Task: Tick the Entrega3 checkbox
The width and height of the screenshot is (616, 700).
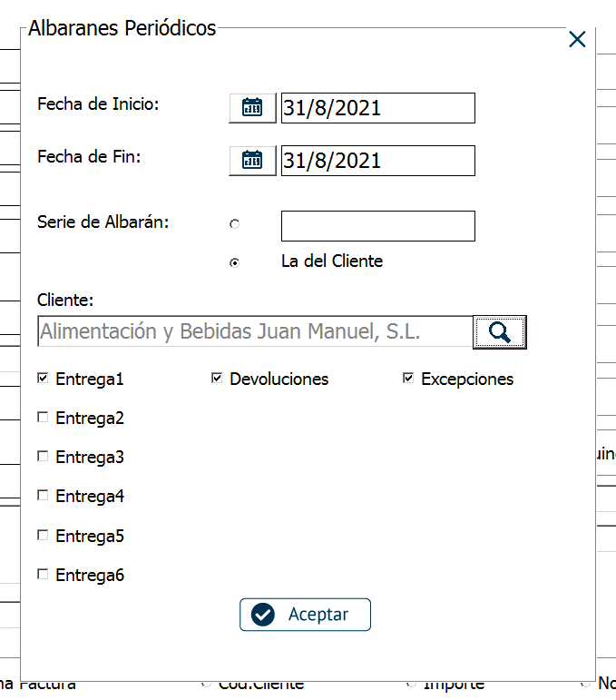Action: [x=43, y=456]
